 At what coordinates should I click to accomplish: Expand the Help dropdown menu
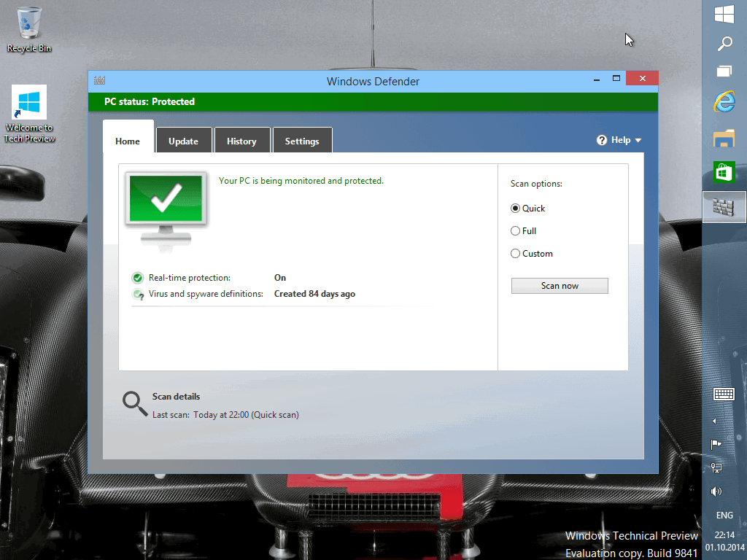click(639, 140)
